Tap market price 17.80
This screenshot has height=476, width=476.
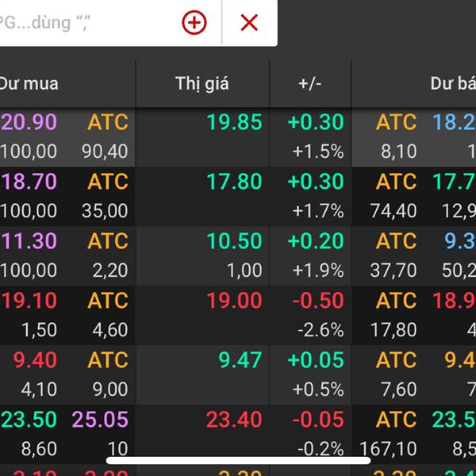click(234, 182)
